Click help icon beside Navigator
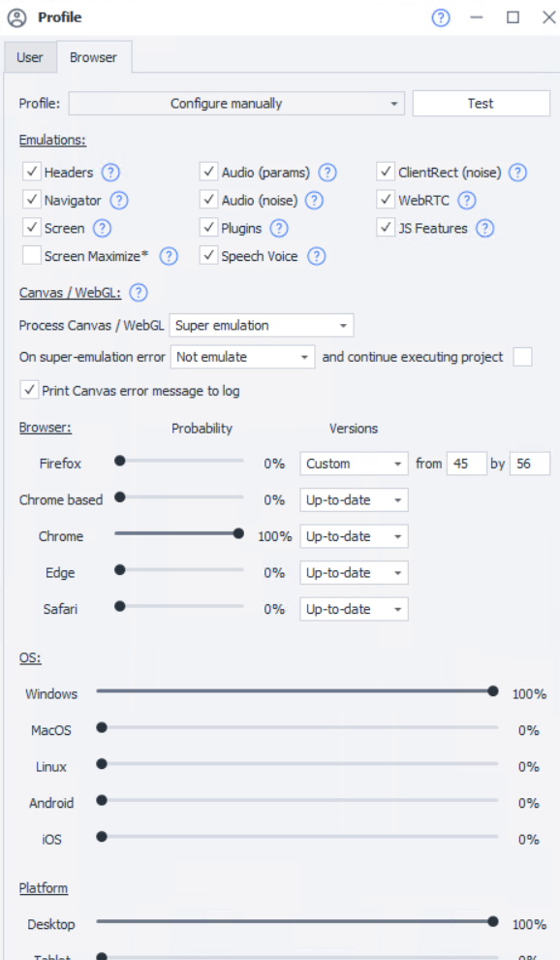560x960 pixels. click(x=119, y=200)
